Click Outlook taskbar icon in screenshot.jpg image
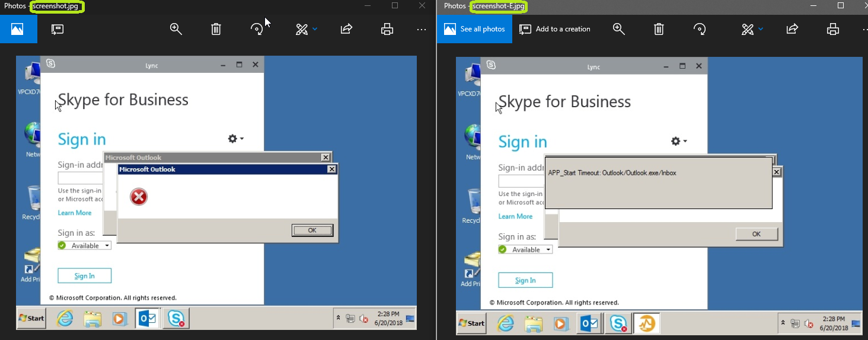868x340 pixels. [x=147, y=319]
